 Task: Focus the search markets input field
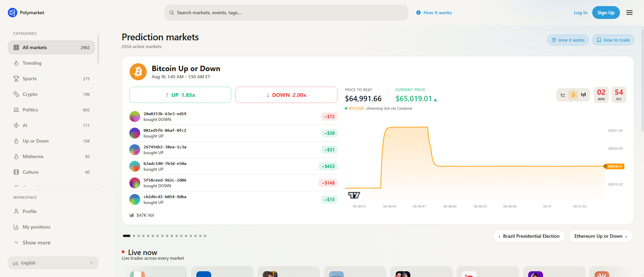[286, 13]
